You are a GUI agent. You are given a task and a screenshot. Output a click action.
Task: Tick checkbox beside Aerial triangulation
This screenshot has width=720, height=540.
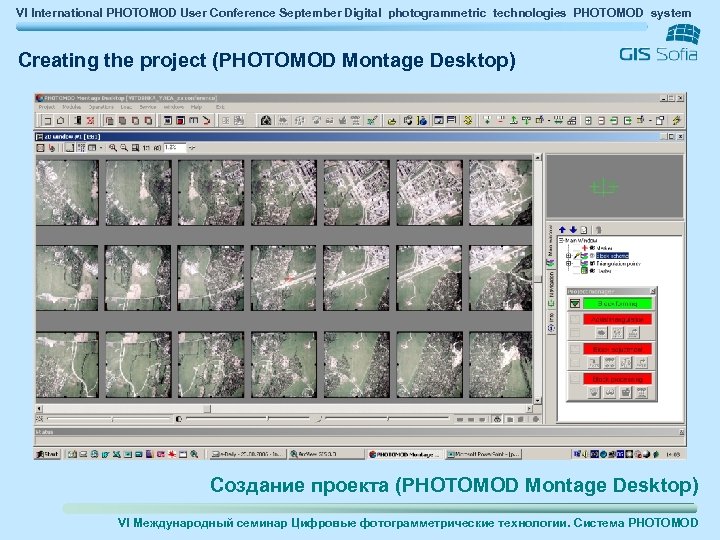click(575, 319)
